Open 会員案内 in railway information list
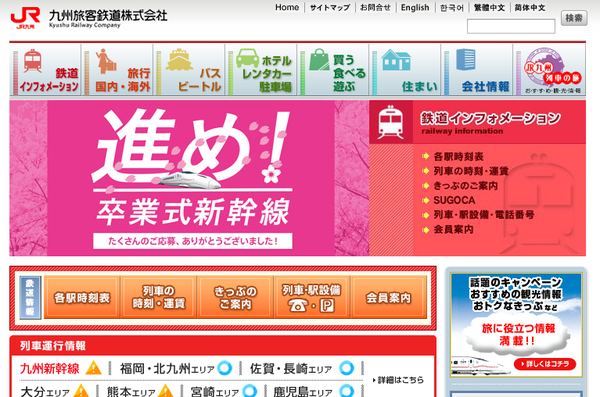Screen dimensions: 600x397 (x=453, y=229)
